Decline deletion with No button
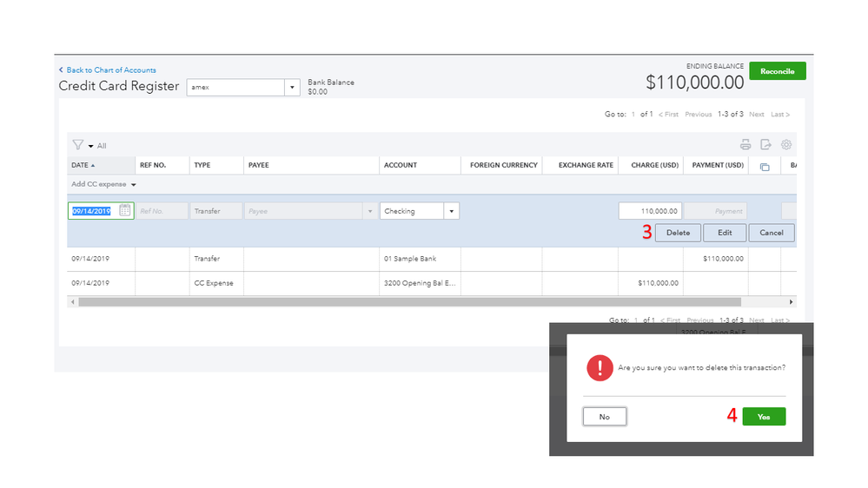Image resolution: width=868 pixels, height=488 pixels. click(605, 417)
